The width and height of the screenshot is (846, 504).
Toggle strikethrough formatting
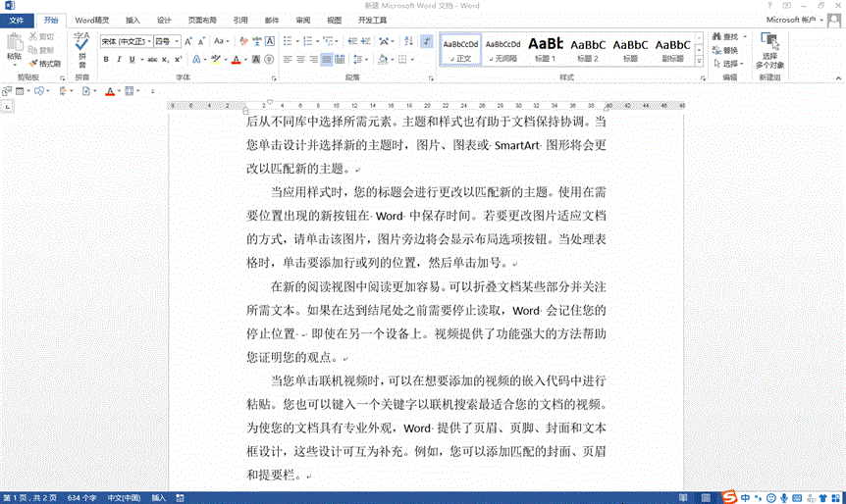click(x=151, y=60)
